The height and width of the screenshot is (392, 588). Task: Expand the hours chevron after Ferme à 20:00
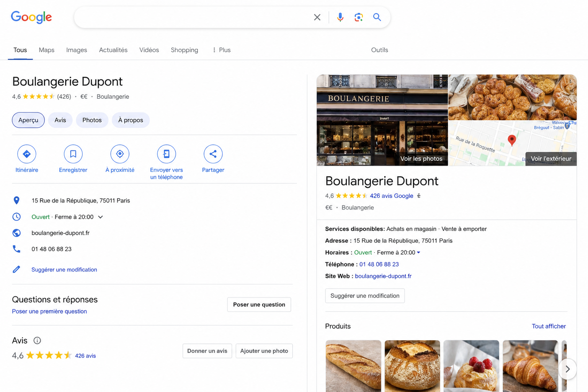click(100, 217)
